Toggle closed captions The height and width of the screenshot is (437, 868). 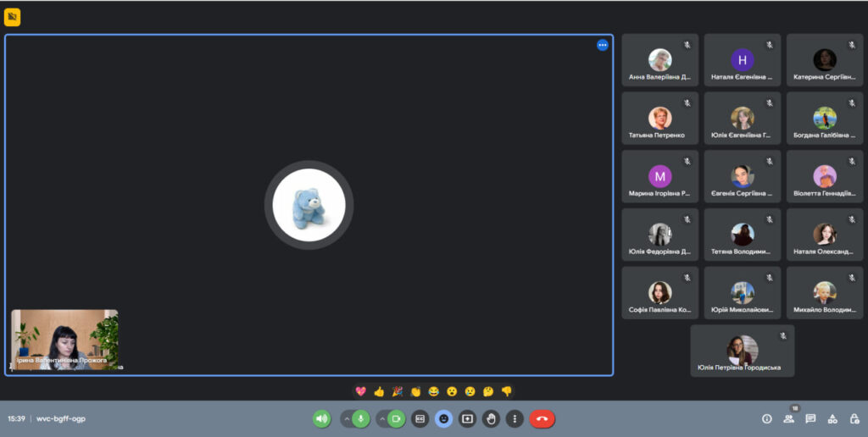coord(420,418)
